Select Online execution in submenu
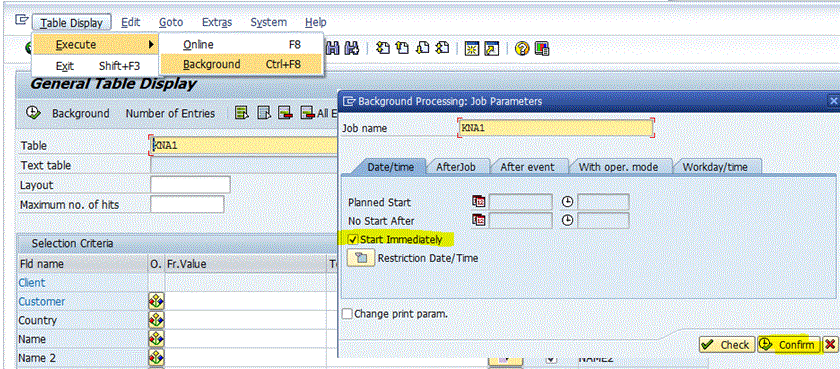This screenshot has width=840, height=369. click(241, 45)
